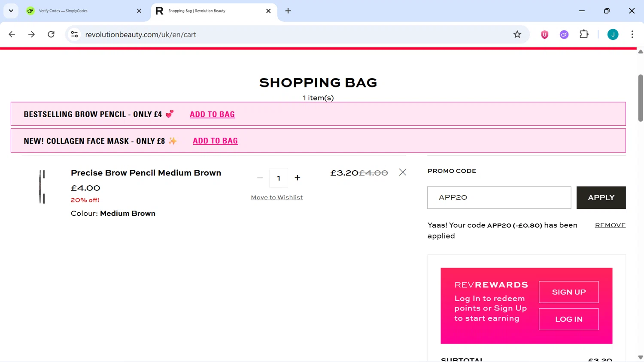This screenshot has width=644, height=362.
Task: Reload the current page
Action: tap(51, 34)
